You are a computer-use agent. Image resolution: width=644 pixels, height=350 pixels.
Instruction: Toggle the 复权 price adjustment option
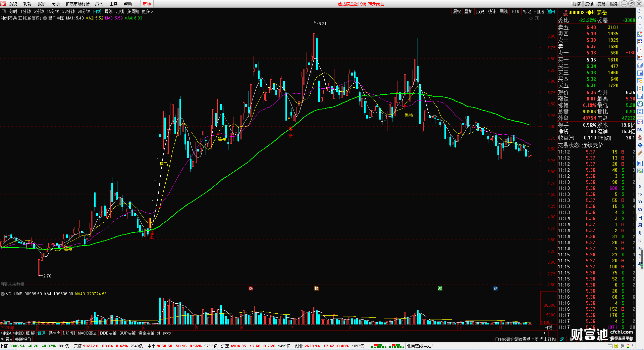click(457, 11)
